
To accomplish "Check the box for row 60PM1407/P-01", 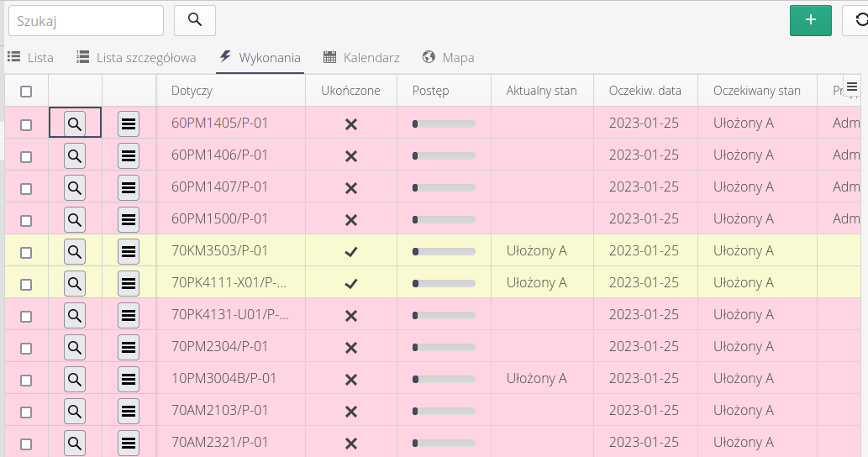I will coord(26,188).
